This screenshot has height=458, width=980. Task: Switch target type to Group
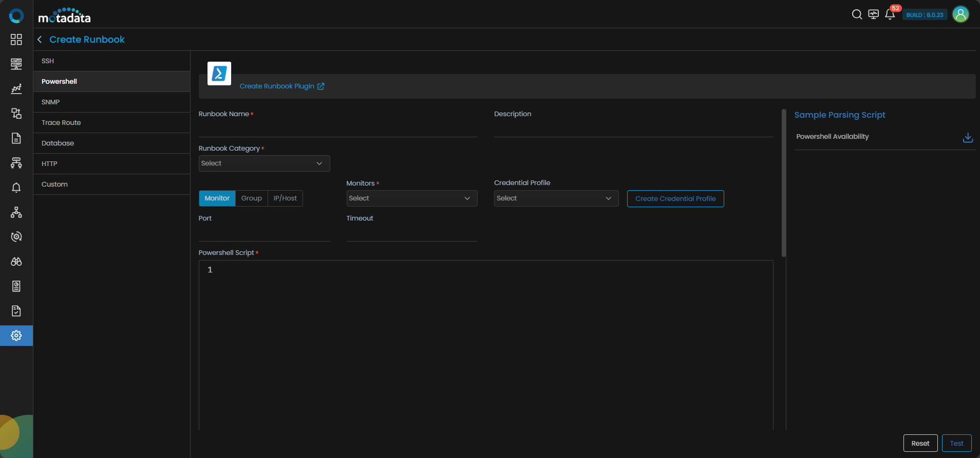click(x=251, y=198)
